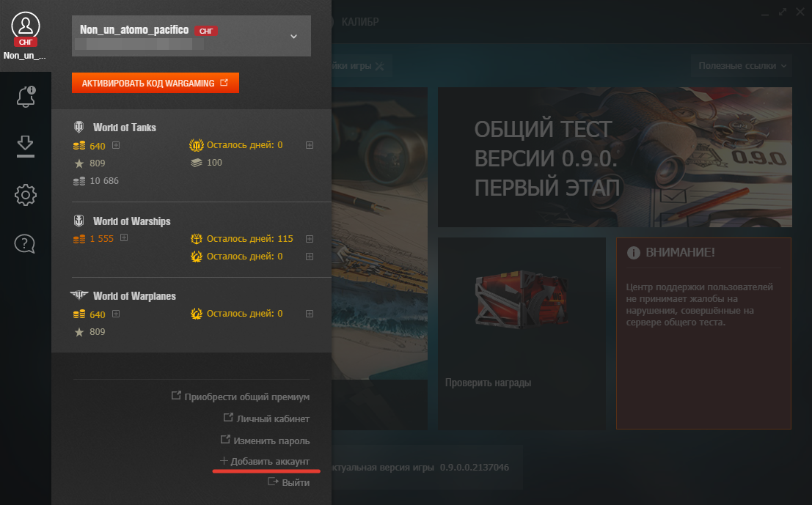Open the 'Личный кабинет' link

(x=267, y=419)
